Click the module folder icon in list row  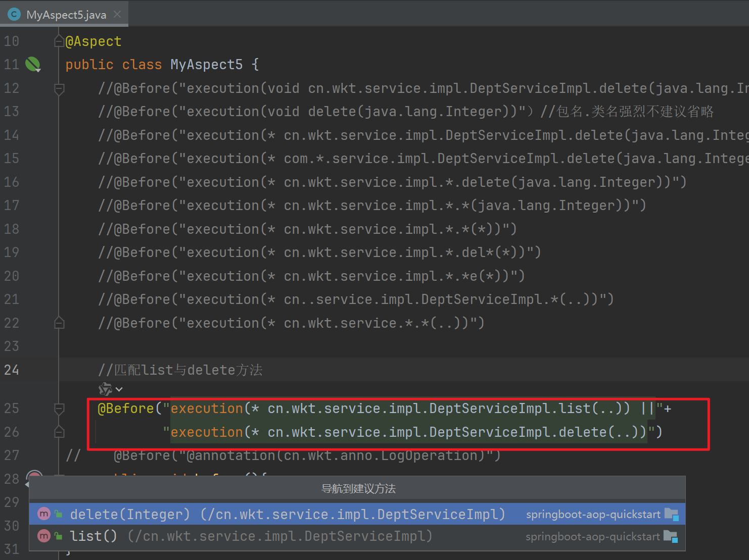point(670,536)
